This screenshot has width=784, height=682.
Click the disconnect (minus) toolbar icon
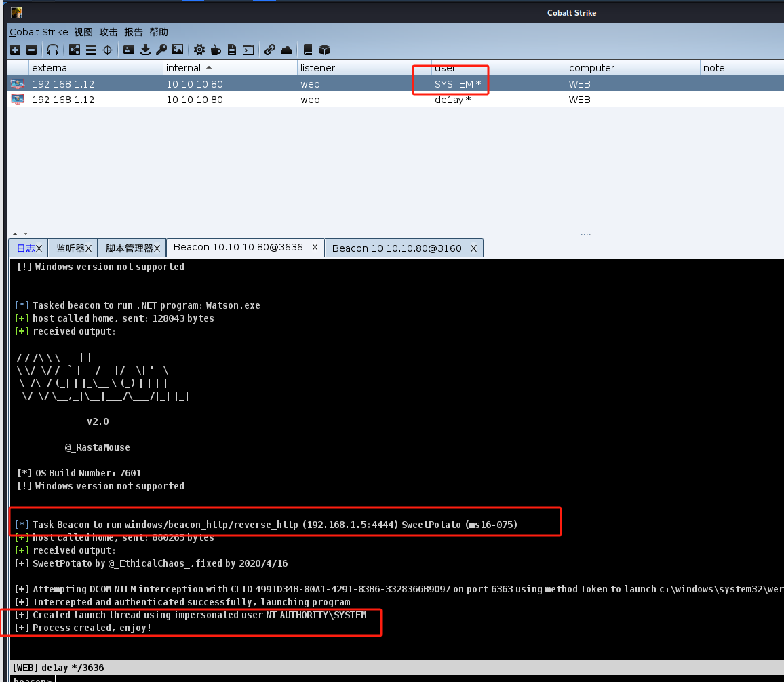31,50
